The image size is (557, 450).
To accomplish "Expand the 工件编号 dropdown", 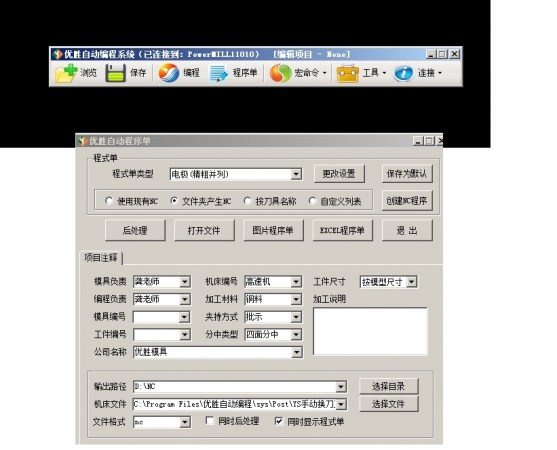I will [184, 334].
